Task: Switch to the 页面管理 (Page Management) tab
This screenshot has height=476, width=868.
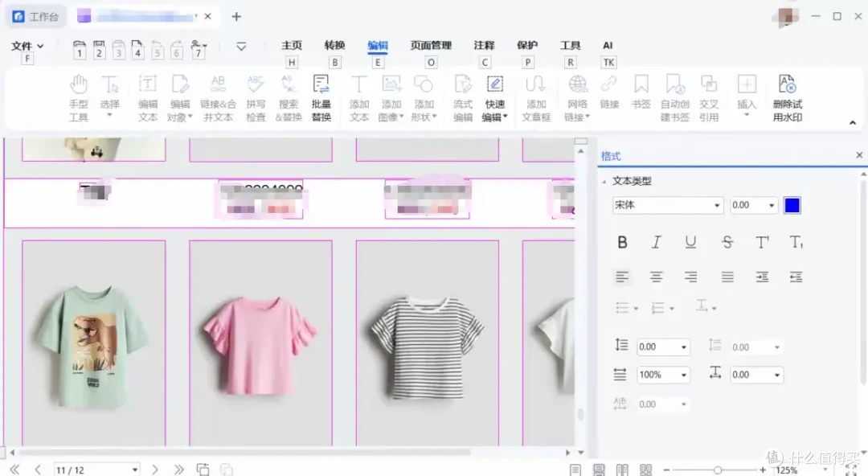Action: [431, 46]
